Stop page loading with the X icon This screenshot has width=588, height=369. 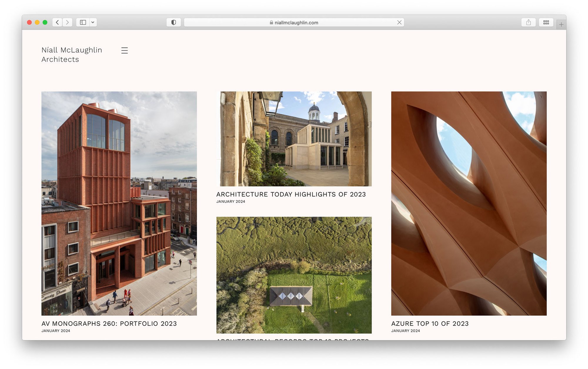point(399,22)
